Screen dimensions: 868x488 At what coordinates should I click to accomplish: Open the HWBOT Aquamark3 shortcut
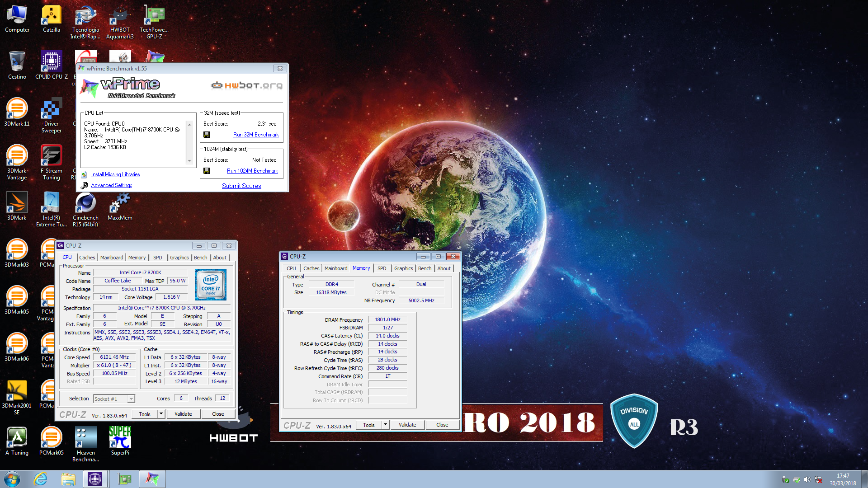click(x=120, y=23)
